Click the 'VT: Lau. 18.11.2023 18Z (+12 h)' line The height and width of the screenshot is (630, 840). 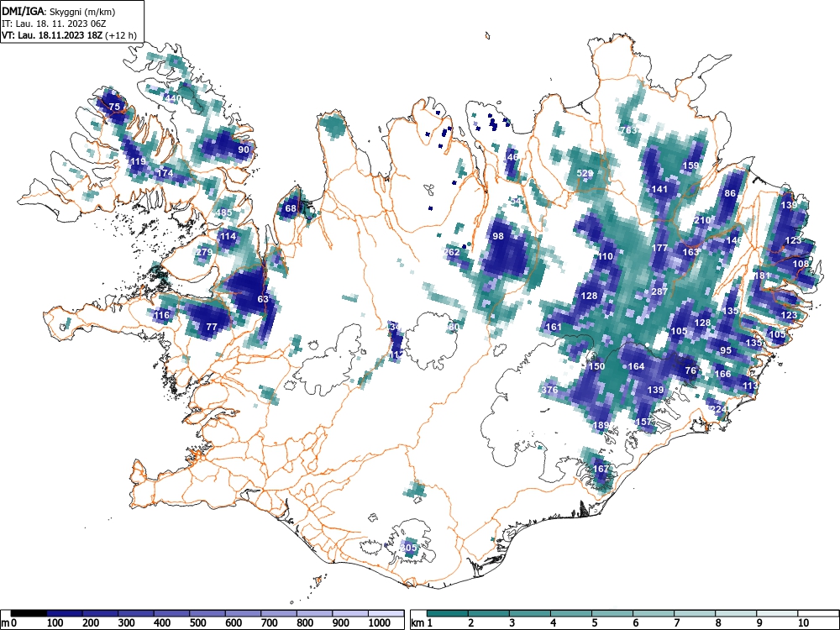(x=69, y=35)
